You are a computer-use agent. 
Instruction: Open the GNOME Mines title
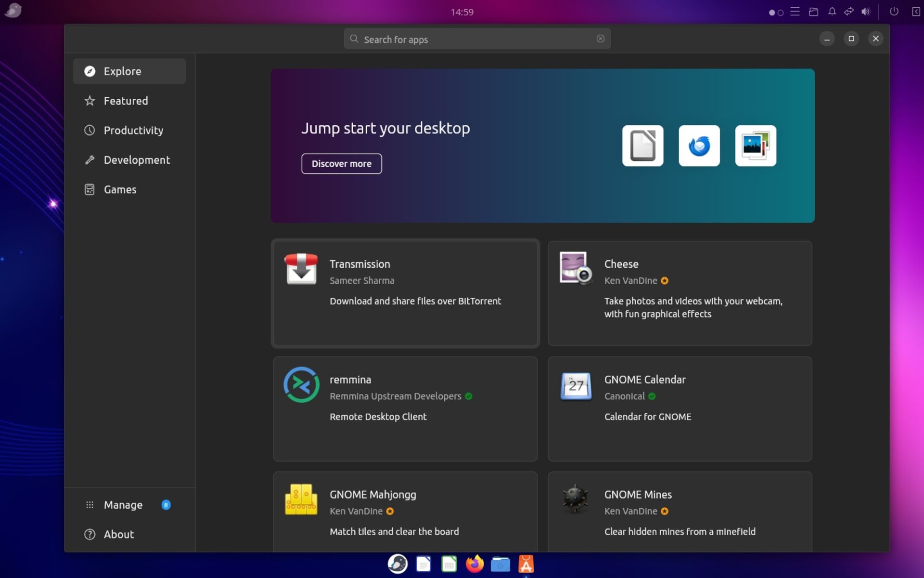coord(638,495)
